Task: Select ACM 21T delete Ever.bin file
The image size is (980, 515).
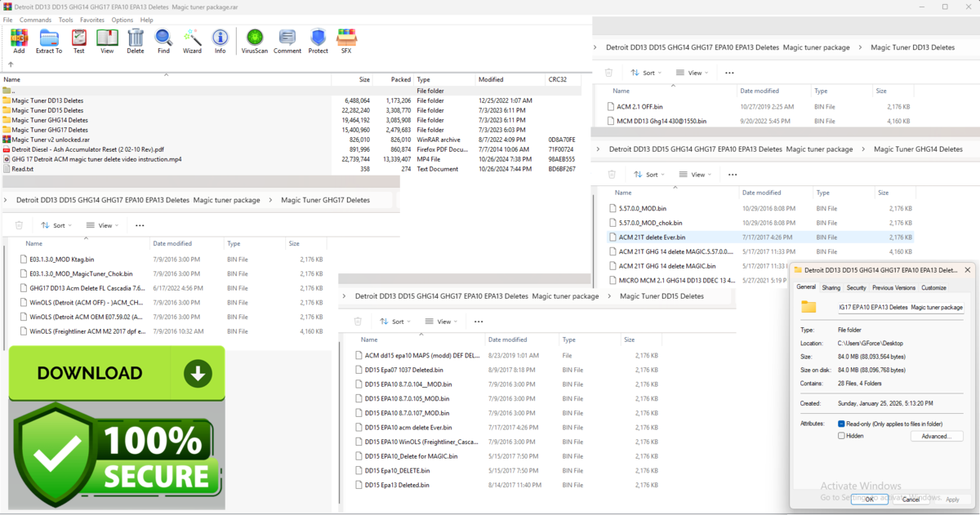Action: tap(652, 238)
